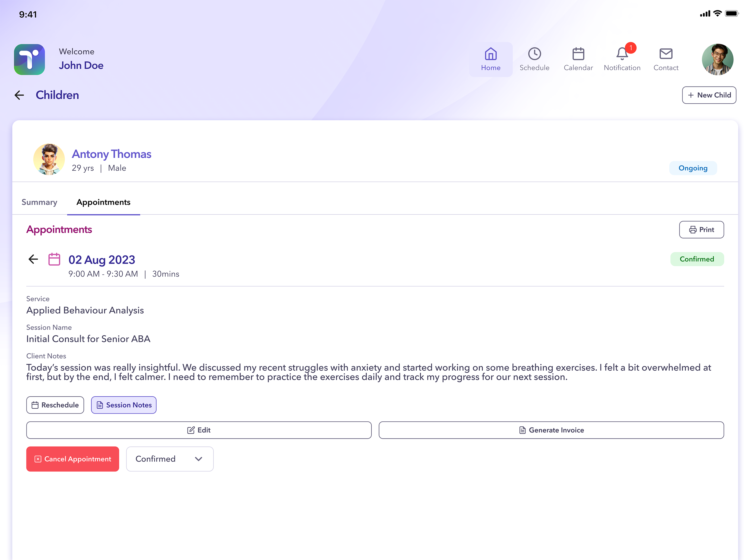Click the red notification count badge
Screen dimensions: 747x560
[x=631, y=48]
